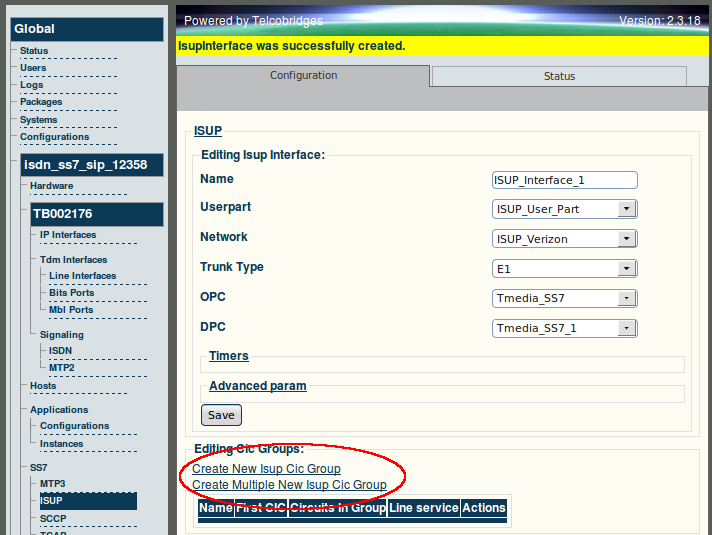712x535 pixels.
Task: Open the Logs sidebar item
Action: [x=31, y=85]
